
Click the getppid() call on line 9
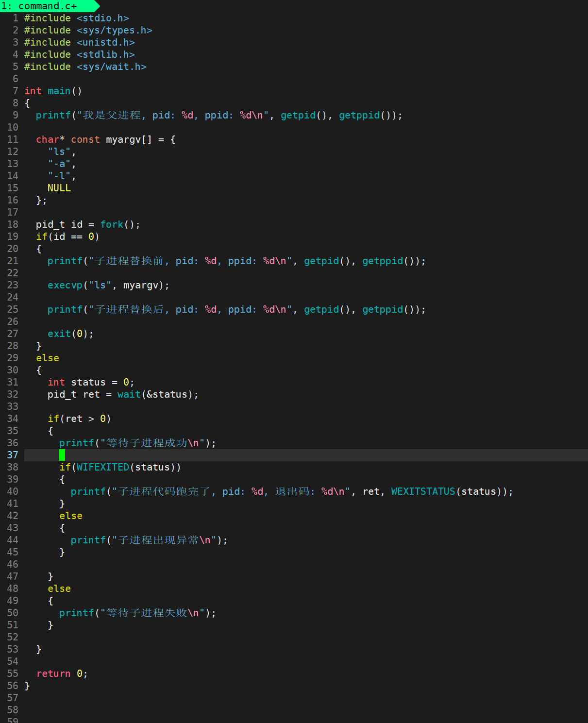click(x=365, y=115)
